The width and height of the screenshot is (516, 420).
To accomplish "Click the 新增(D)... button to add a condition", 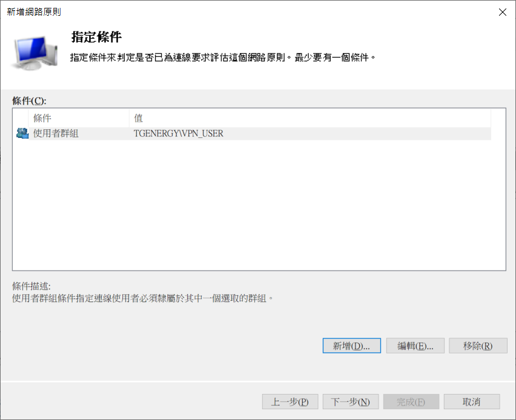I will point(351,346).
